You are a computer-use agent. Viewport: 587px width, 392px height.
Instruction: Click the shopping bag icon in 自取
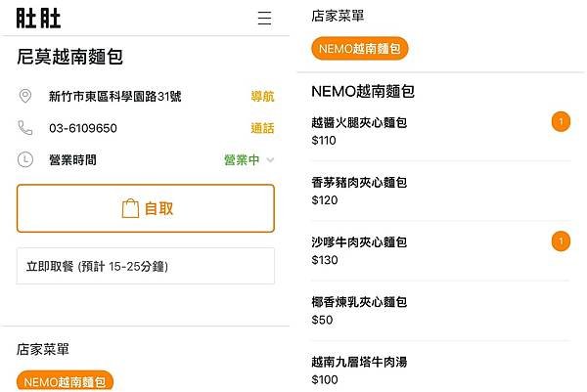pyautogui.click(x=130, y=208)
